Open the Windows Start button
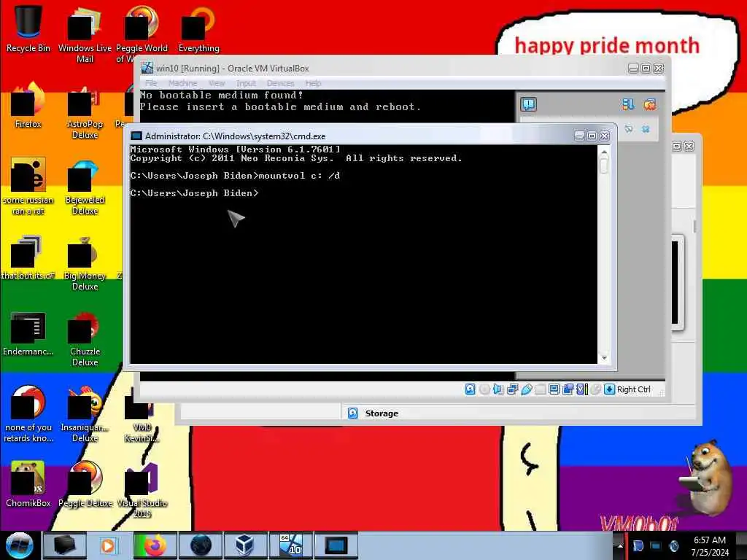This screenshot has height=560, width=747. [20, 545]
